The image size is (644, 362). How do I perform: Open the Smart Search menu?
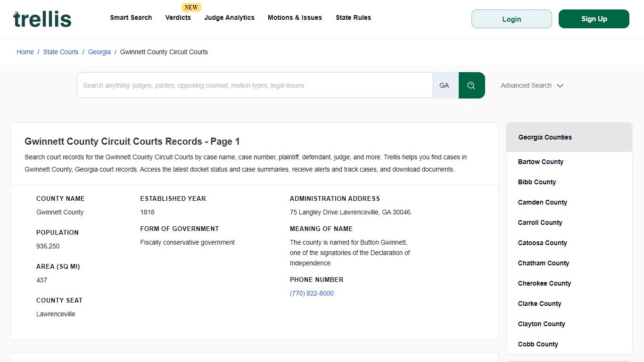tap(131, 17)
